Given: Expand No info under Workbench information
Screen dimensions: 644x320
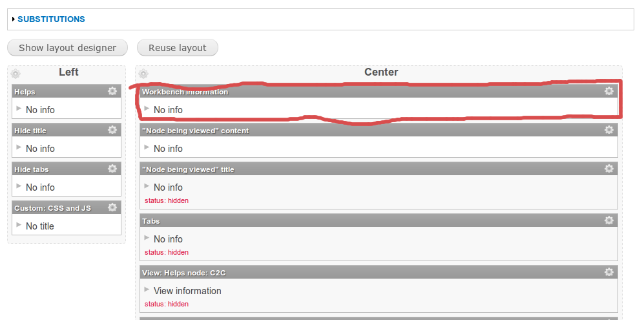Looking at the screenshot, I should 147,108.
